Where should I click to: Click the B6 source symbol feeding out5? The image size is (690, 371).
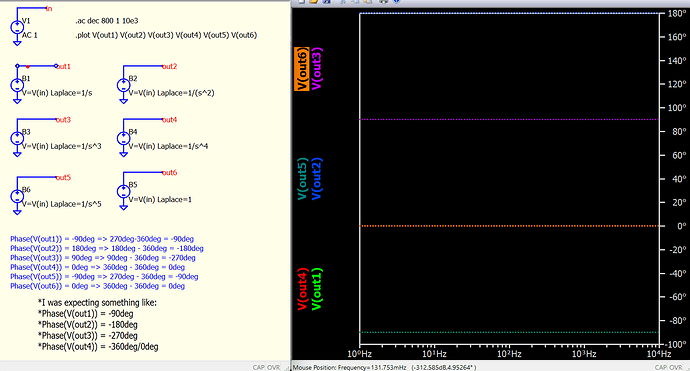point(17,196)
